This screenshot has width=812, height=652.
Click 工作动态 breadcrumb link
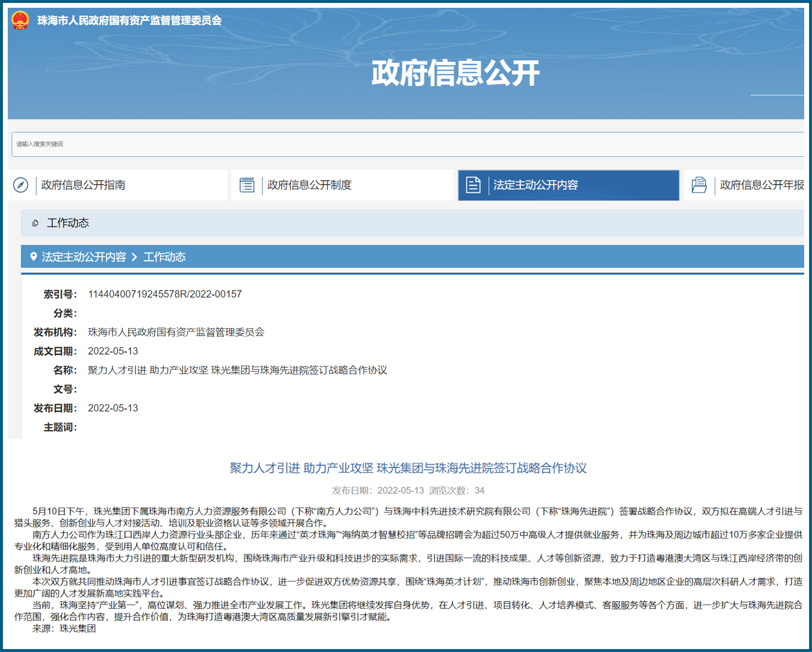point(165,257)
